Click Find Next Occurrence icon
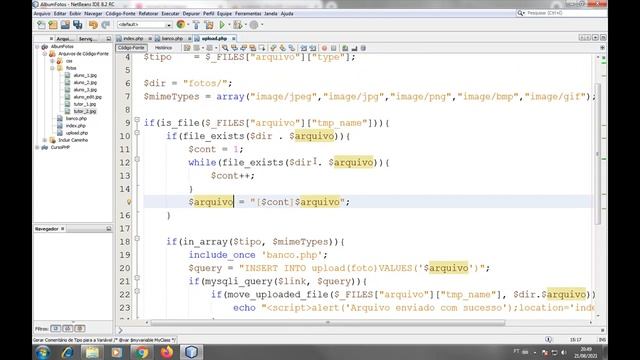 point(244,48)
